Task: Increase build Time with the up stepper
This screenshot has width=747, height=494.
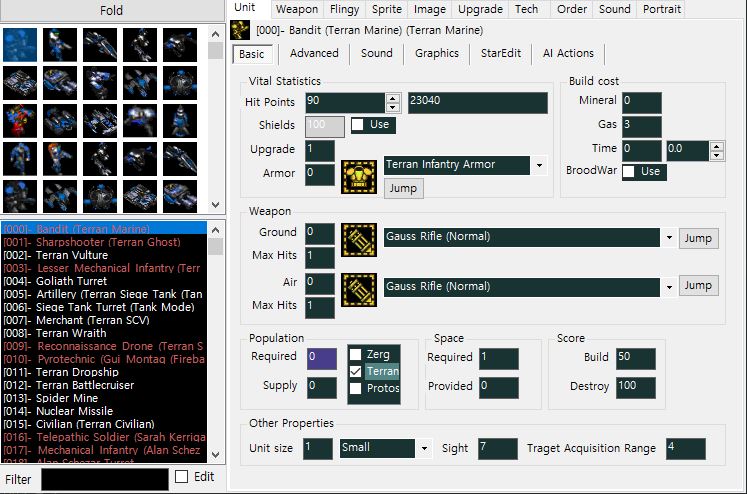Action: point(717,146)
